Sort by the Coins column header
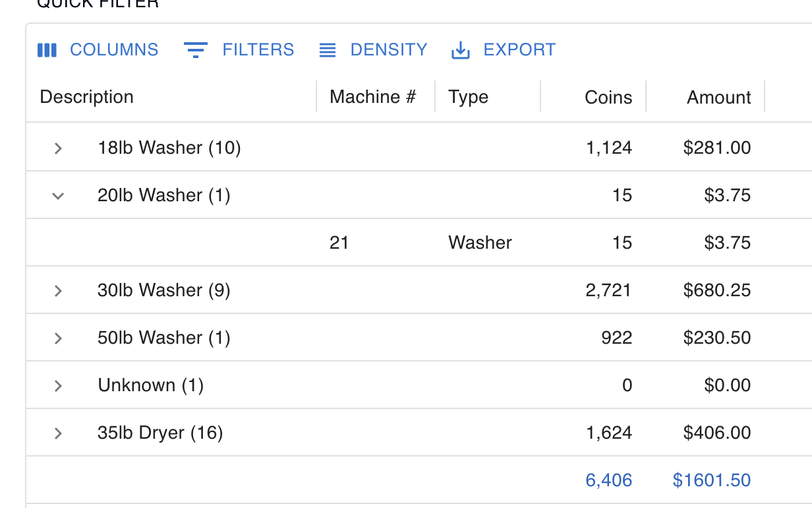Viewport: 812px width, 508px height. click(608, 98)
